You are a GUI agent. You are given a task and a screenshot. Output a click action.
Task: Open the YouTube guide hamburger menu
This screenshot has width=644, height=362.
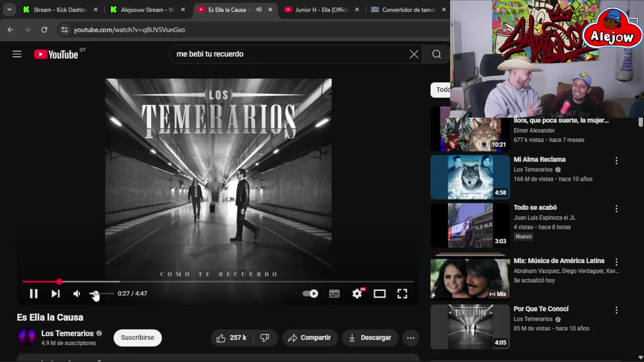[x=17, y=54]
